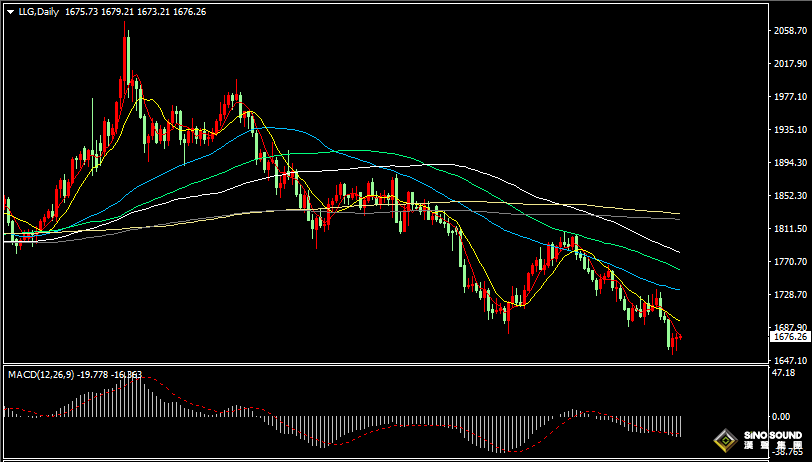Click the closing value 1676.26 in the header
Image resolution: width=812 pixels, height=462 pixels.
coord(188,11)
